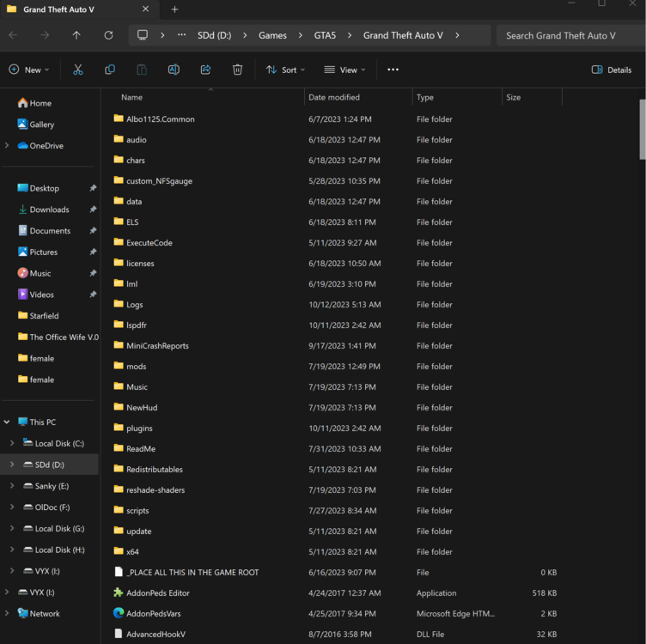Open Music in quick access sidebar
The image size is (646, 644).
pos(34,273)
